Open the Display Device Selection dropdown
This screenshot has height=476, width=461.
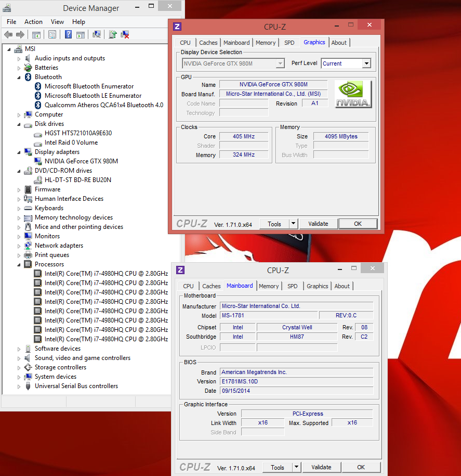tap(280, 63)
